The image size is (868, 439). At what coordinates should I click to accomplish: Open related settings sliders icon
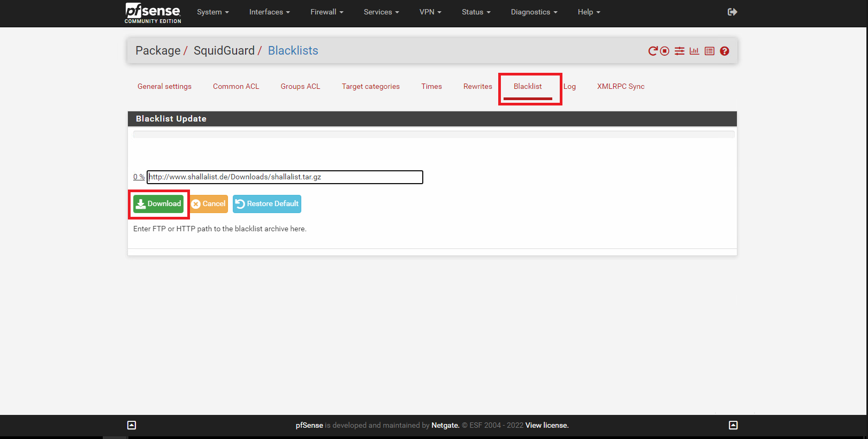point(680,51)
